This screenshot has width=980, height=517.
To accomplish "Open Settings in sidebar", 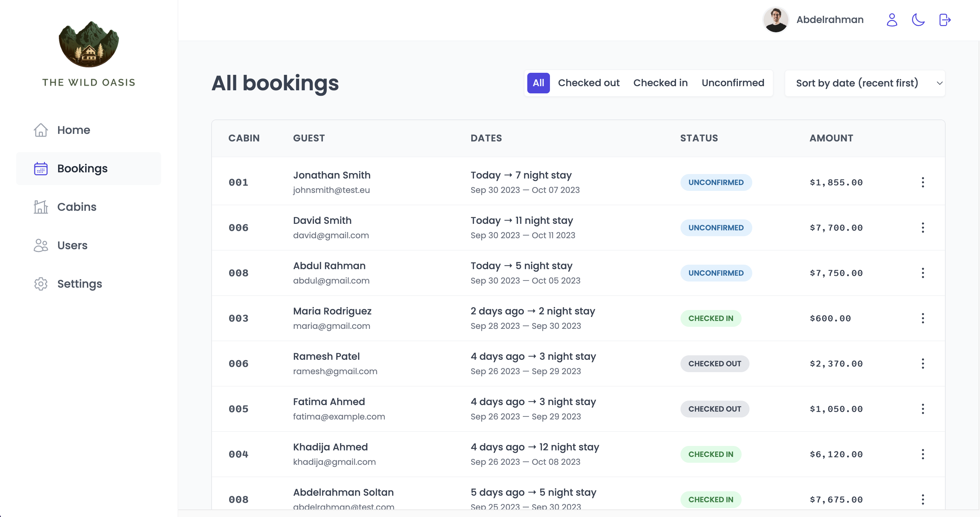I will tap(89, 284).
